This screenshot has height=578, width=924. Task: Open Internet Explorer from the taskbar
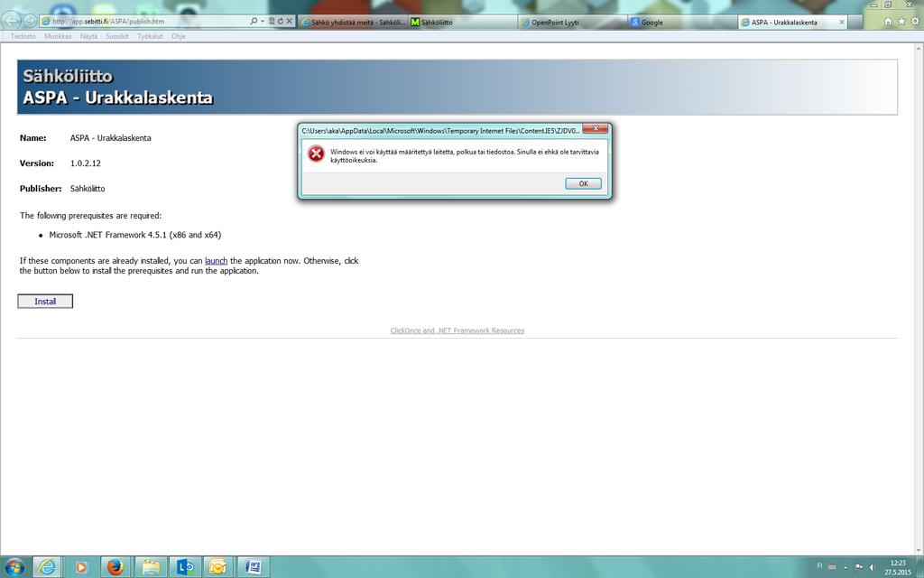[47, 567]
